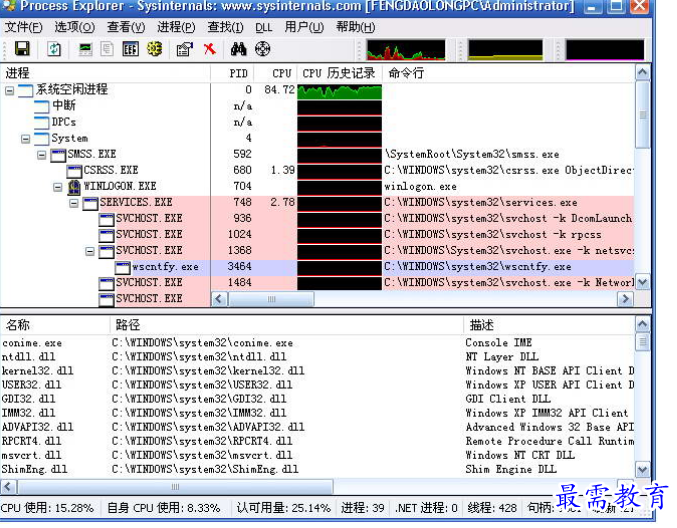Sort processes by the PID column header
This screenshot has height=528, width=677.
click(239, 73)
